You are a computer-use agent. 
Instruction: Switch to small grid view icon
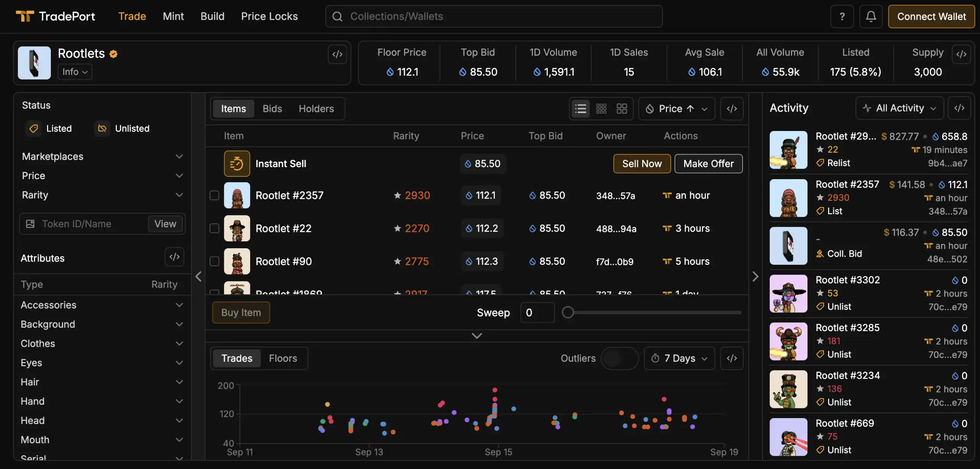coord(601,109)
